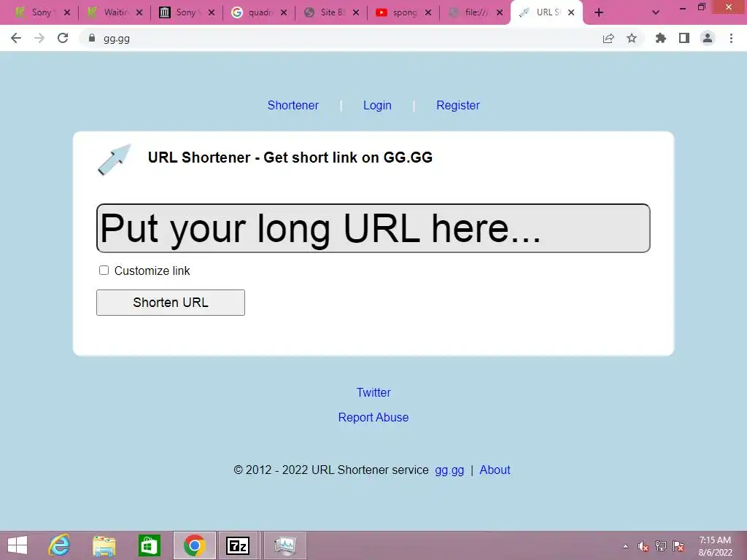Close the first Sony tab

[67, 12]
